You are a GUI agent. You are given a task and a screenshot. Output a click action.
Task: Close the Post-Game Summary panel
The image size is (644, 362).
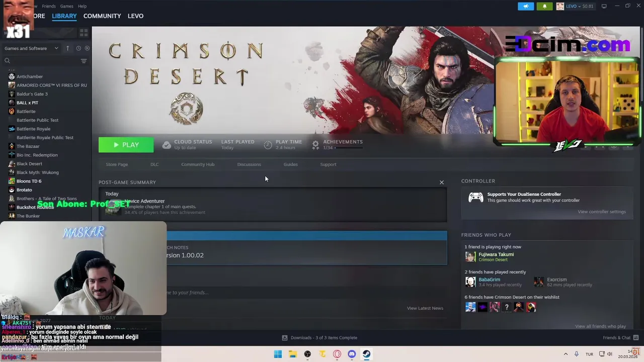tap(442, 183)
